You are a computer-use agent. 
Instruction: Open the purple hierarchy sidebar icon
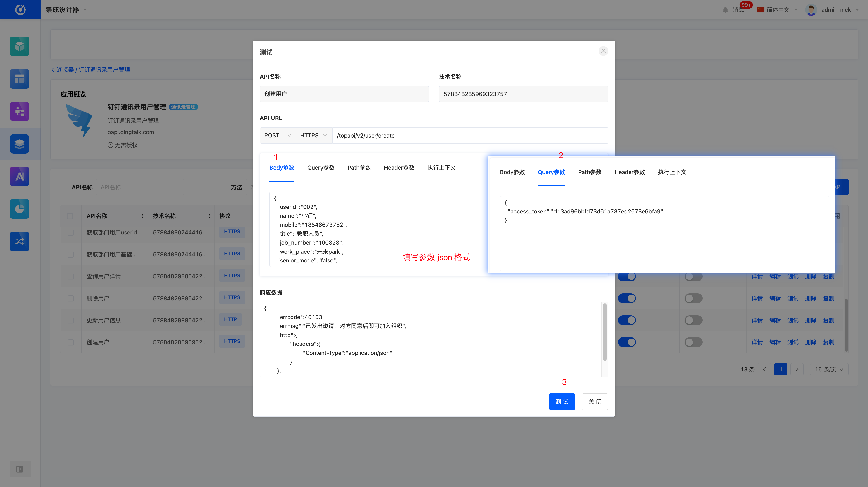click(19, 111)
